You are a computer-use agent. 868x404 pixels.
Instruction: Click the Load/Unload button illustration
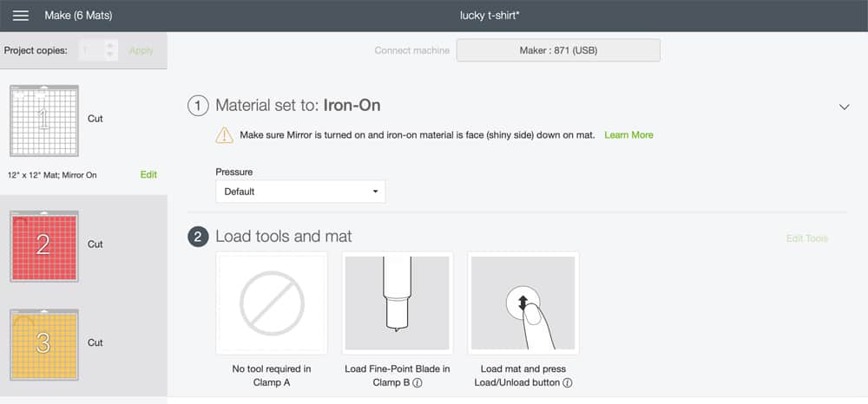pyautogui.click(x=523, y=303)
